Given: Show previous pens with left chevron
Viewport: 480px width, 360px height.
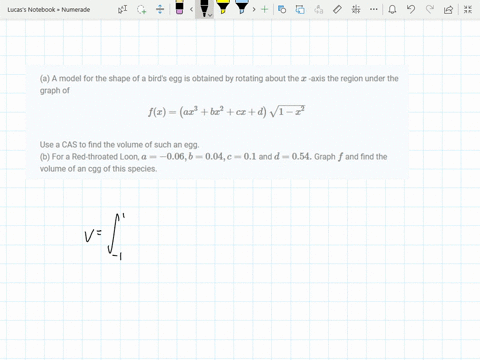Looking at the screenshot, I should tap(191, 9).
